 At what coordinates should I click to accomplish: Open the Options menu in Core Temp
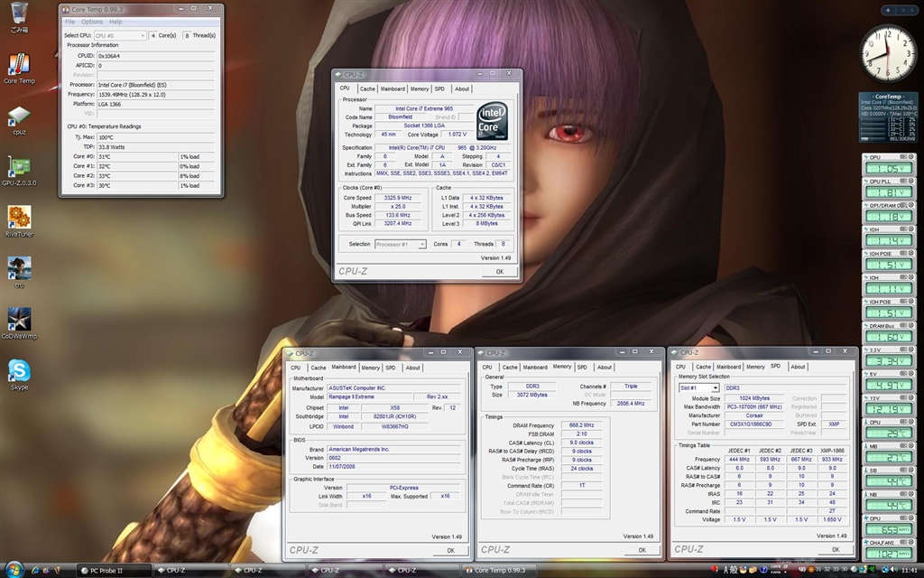click(x=92, y=22)
